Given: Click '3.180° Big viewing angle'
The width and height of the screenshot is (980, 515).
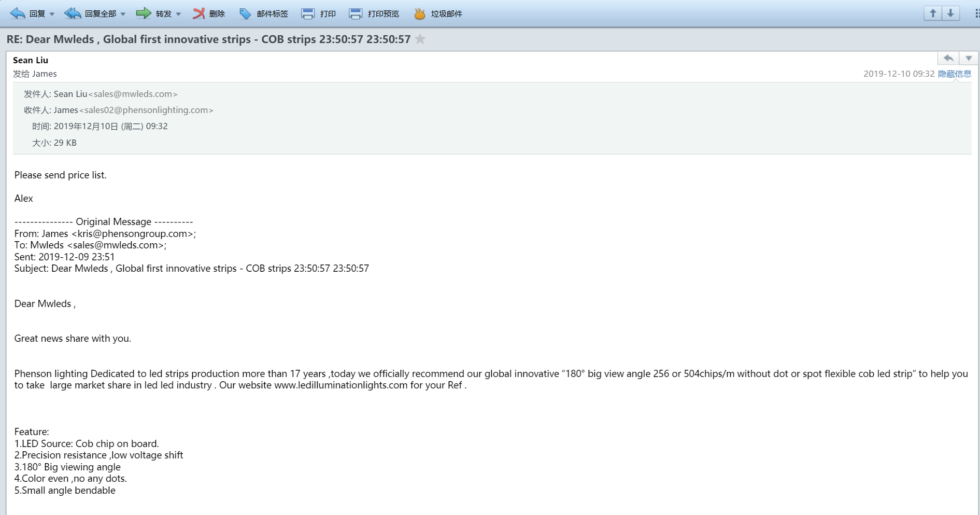Looking at the screenshot, I should 67,467.
